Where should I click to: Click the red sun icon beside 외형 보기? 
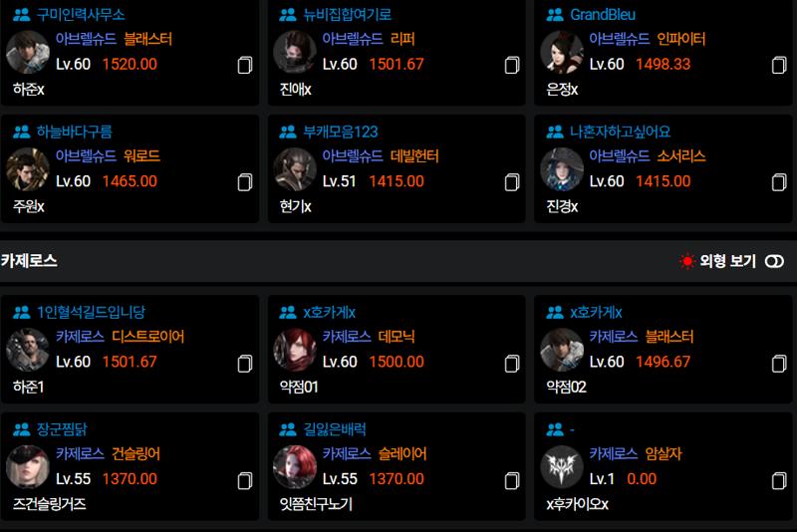(x=687, y=261)
